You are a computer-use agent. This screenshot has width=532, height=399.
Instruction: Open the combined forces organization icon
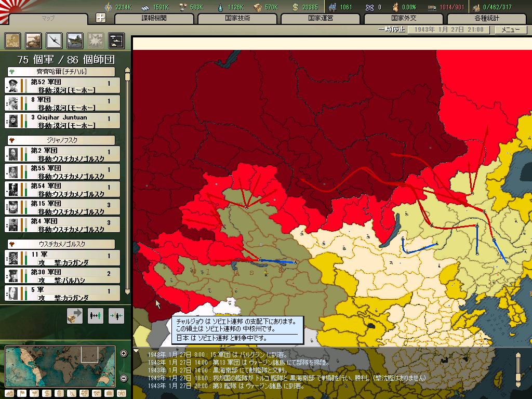pyautogui.click(x=116, y=41)
